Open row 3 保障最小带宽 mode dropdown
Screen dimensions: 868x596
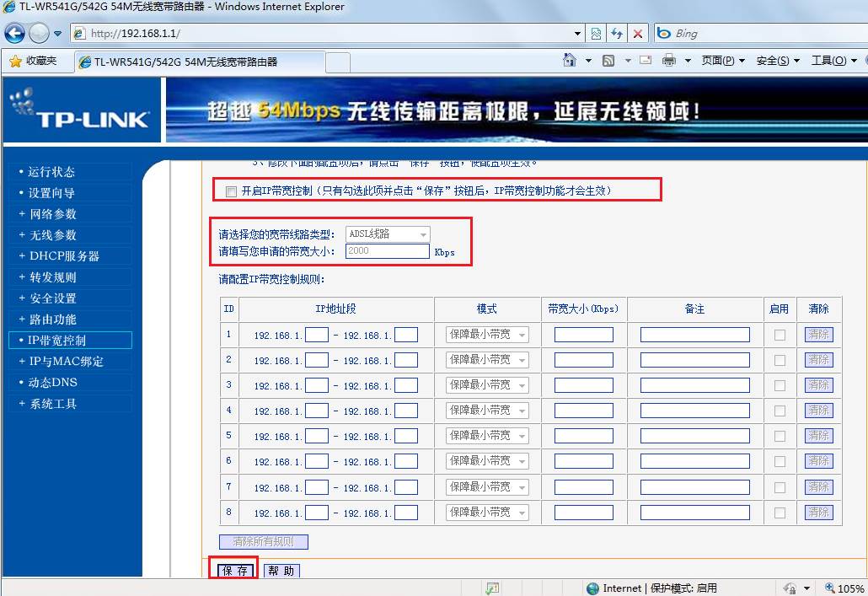(x=487, y=385)
